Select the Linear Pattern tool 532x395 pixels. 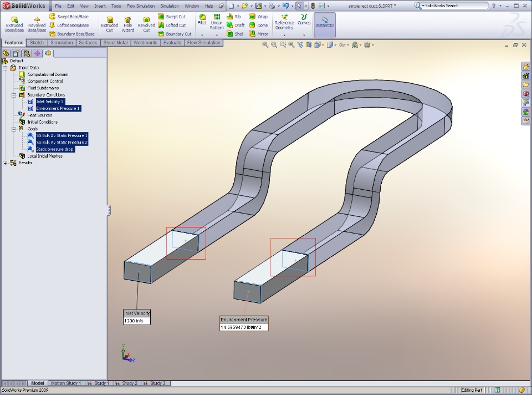[217, 22]
